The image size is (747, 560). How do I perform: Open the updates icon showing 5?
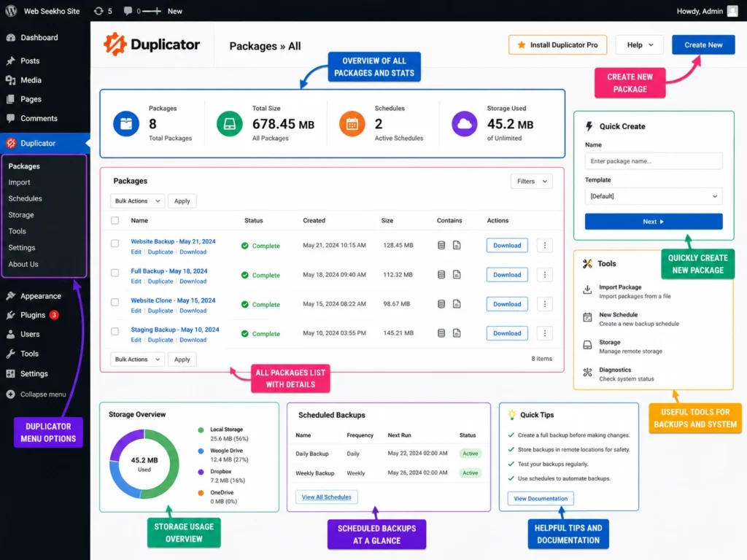(x=98, y=11)
